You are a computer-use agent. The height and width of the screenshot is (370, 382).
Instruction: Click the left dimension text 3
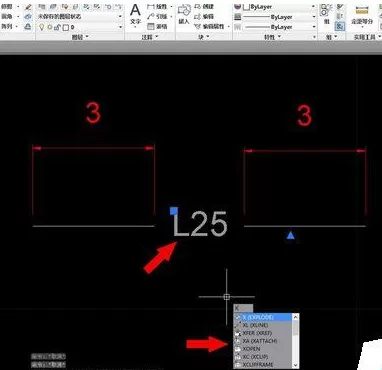point(93,113)
